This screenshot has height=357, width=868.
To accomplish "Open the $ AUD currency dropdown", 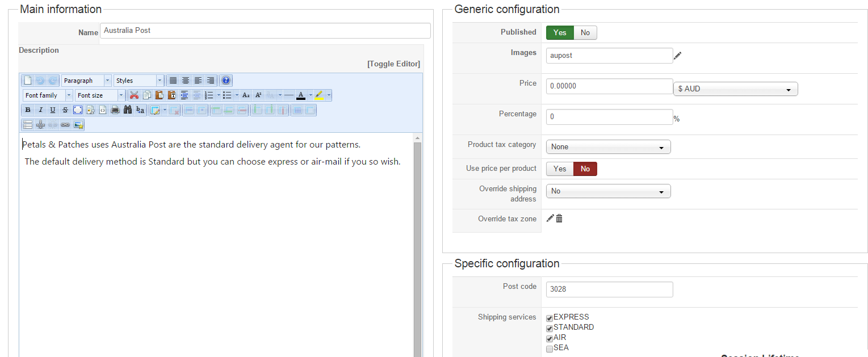I will [x=735, y=89].
